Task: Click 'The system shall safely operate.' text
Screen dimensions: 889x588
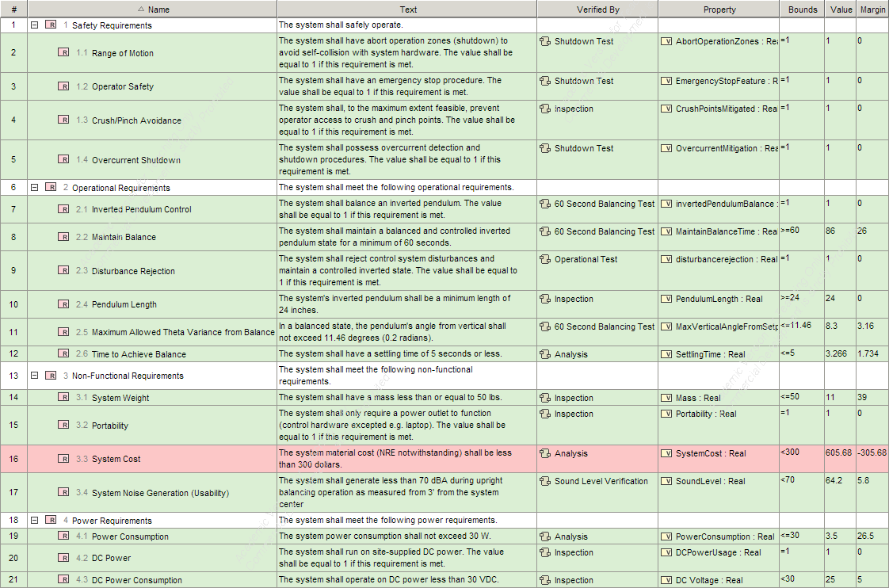Action: 341,25
